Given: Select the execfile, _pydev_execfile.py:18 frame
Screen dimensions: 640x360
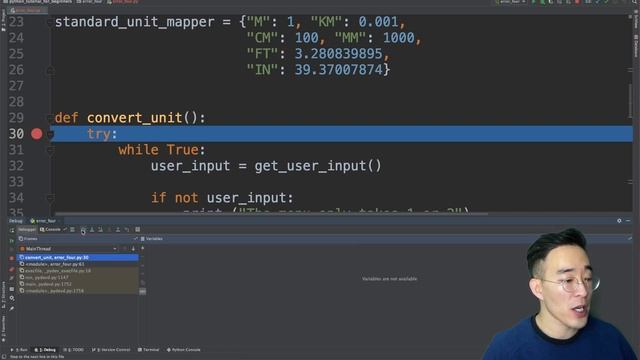Looking at the screenshot, I should tap(78, 271).
